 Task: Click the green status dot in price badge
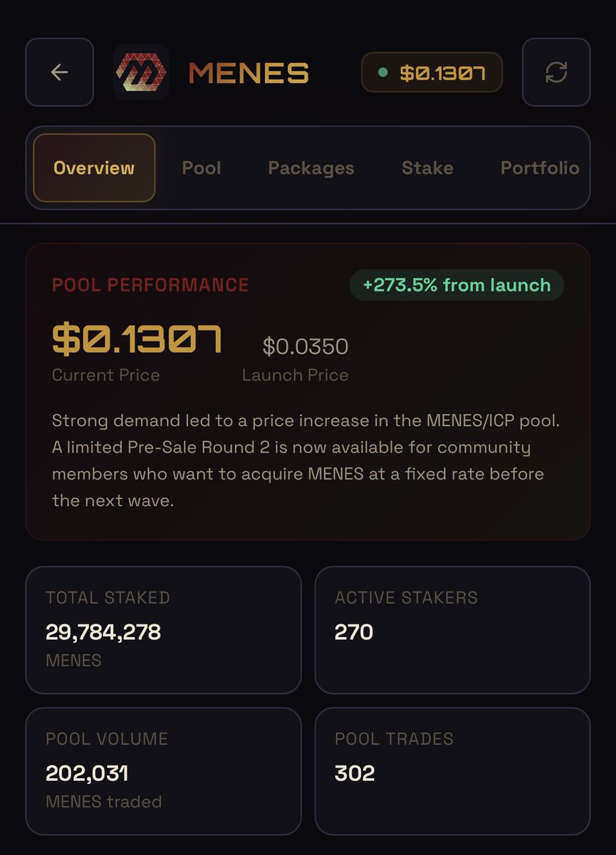[383, 72]
